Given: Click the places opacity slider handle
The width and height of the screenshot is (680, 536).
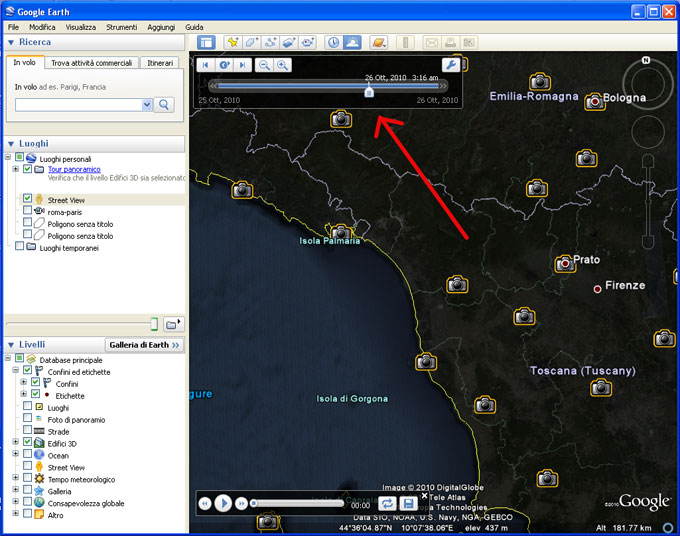Looking at the screenshot, I should tap(154, 324).
